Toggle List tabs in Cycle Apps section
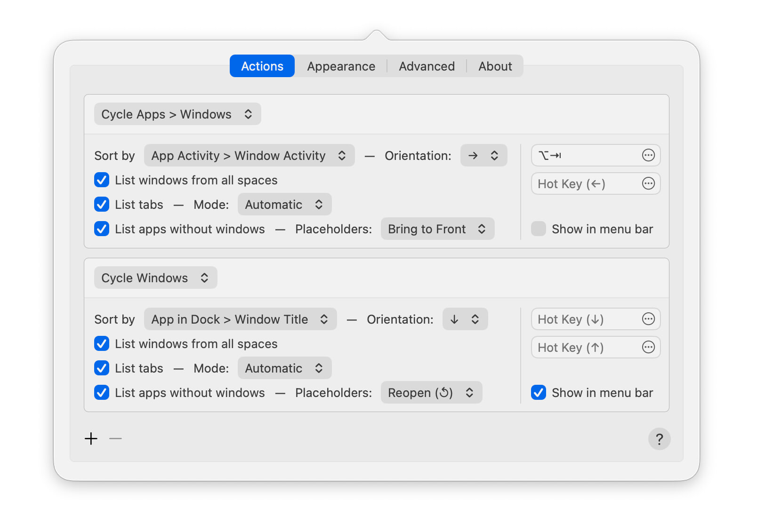 102,205
